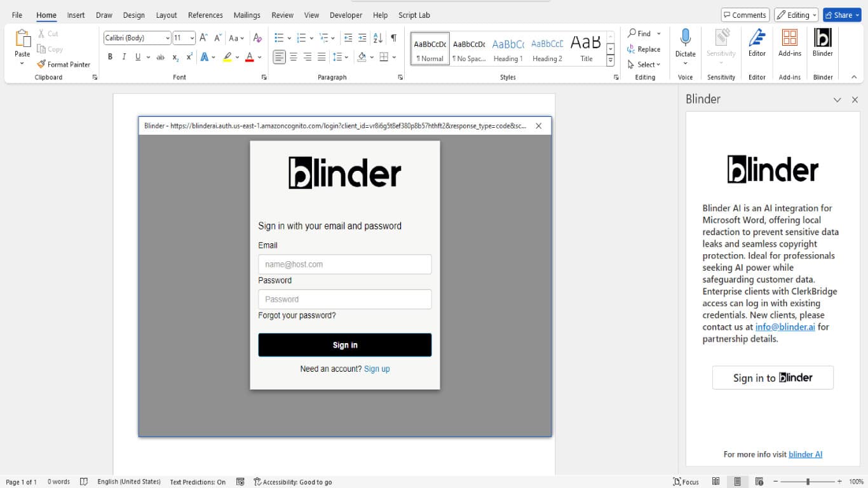Click the Password input field

pyautogui.click(x=345, y=299)
